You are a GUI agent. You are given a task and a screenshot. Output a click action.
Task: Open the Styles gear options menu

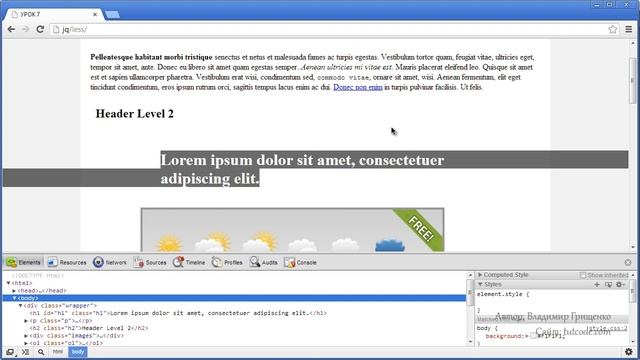pyautogui.click(x=620, y=284)
